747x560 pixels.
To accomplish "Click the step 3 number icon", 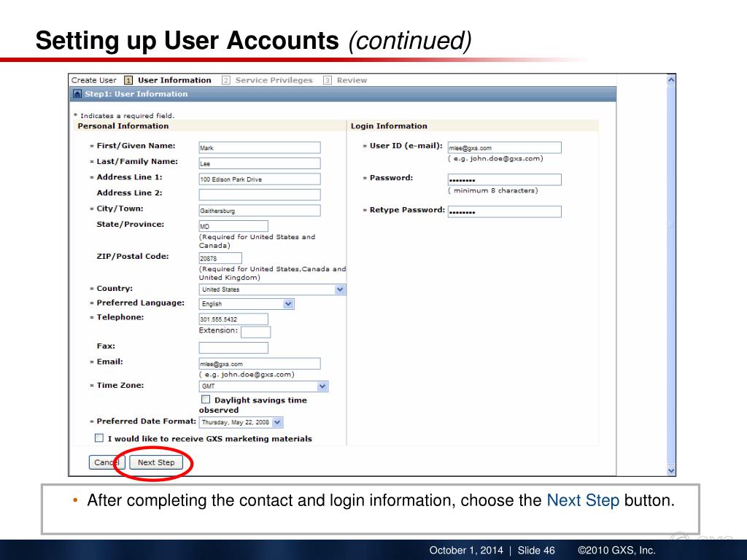I will click(328, 80).
